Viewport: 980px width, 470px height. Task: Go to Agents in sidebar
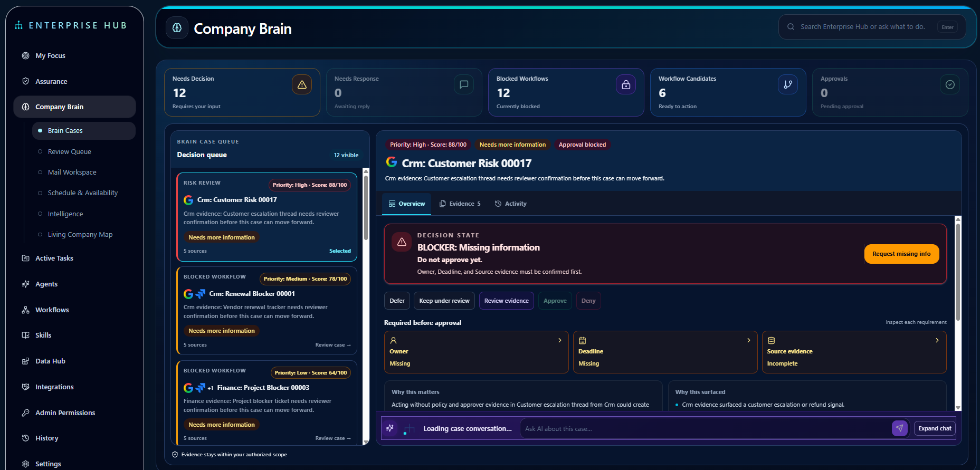pyautogui.click(x=74, y=284)
